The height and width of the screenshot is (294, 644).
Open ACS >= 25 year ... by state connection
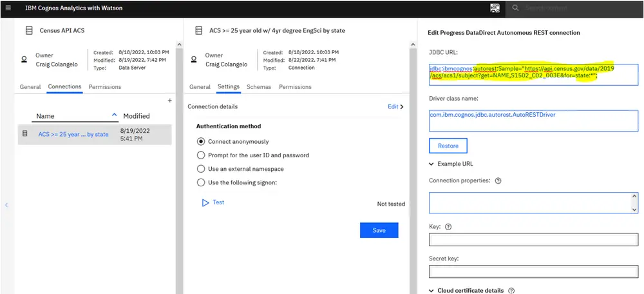[73, 134]
